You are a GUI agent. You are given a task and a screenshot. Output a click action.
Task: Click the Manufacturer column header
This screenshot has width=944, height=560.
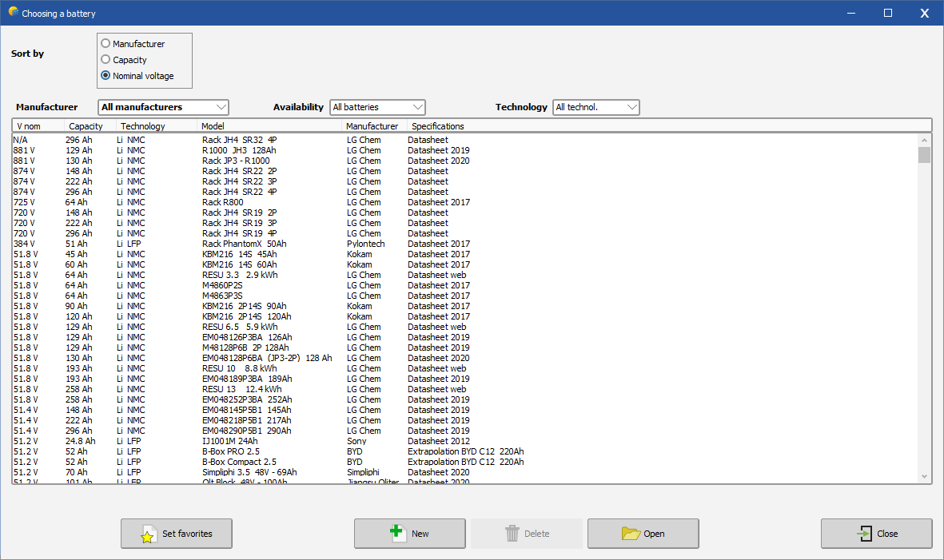374,126
